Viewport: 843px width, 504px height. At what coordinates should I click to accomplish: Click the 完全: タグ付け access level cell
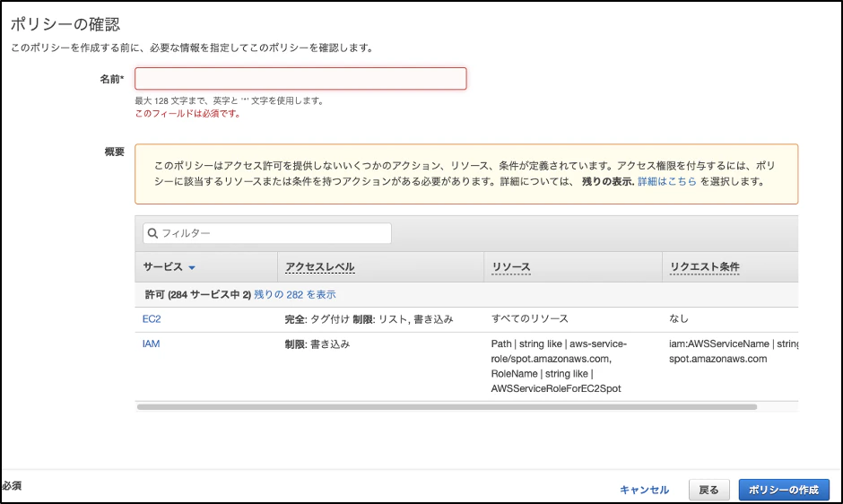[x=369, y=319]
